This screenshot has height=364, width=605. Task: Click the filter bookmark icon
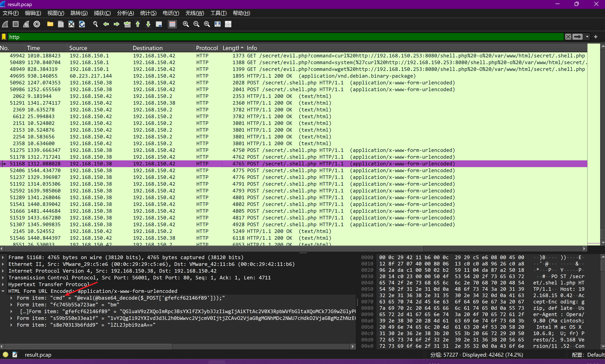pyautogui.click(x=4, y=37)
